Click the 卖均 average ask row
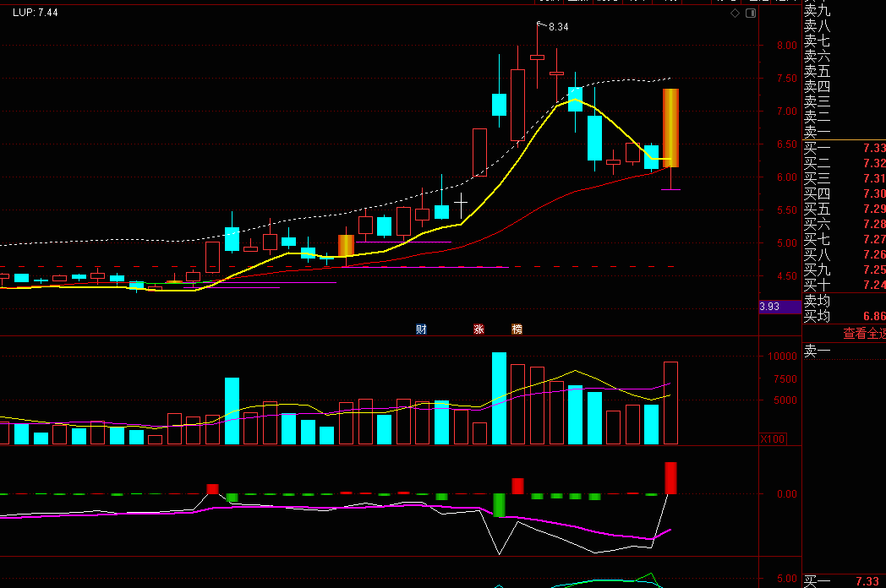This screenshot has height=588, width=886. click(x=845, y=301)
